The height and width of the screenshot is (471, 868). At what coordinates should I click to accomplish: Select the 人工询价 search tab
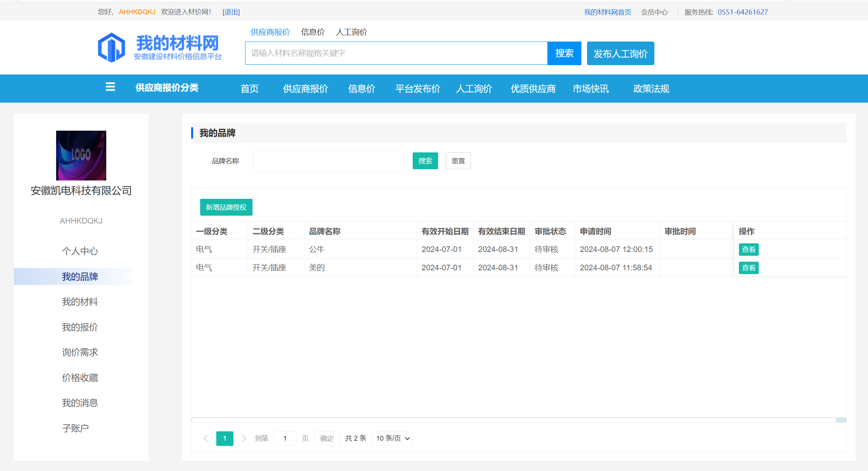(x=351, y=32)
